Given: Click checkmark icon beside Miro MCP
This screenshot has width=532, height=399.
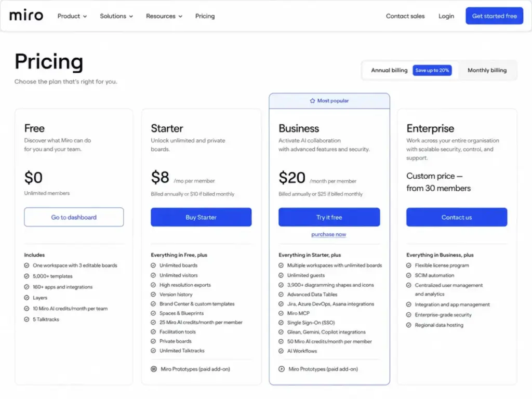Looking at the screenshot, I should [281, 313].
